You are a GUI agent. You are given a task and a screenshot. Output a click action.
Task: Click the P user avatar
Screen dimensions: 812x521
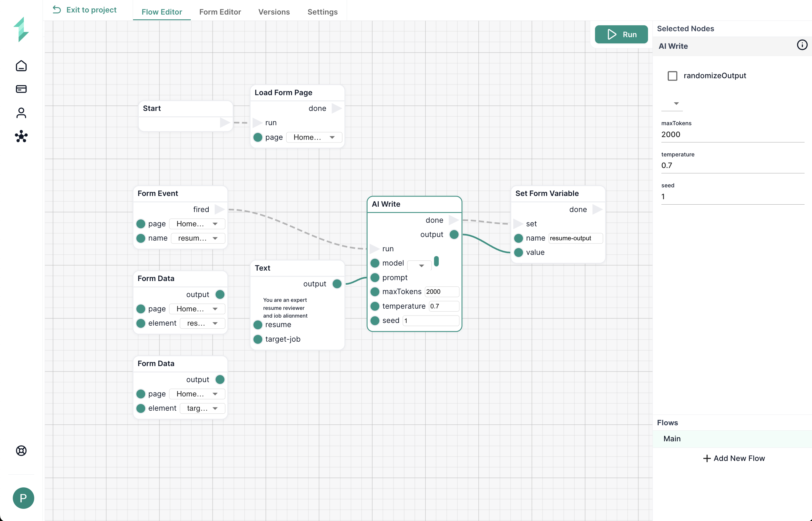23,498
